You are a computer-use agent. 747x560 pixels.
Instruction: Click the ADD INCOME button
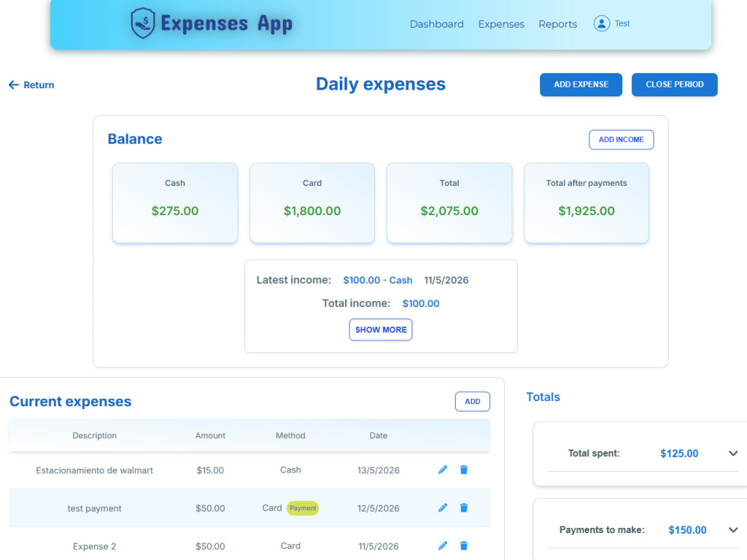622,140
